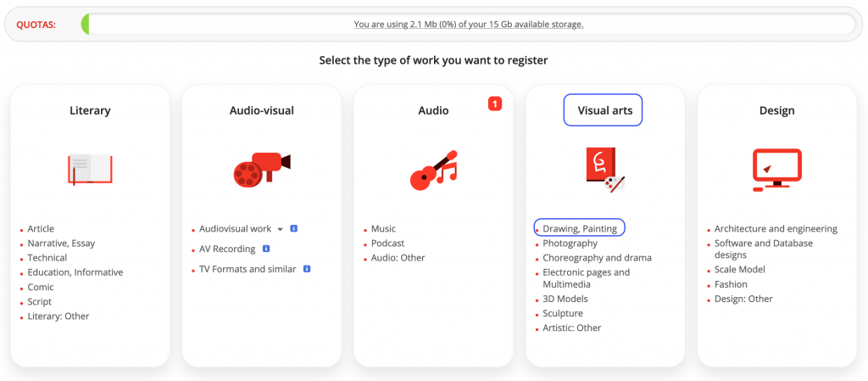This screenshot has height=381, width=868.
Task: Click the Audio-visual film camera icon
Action: (x=261, y=169)
